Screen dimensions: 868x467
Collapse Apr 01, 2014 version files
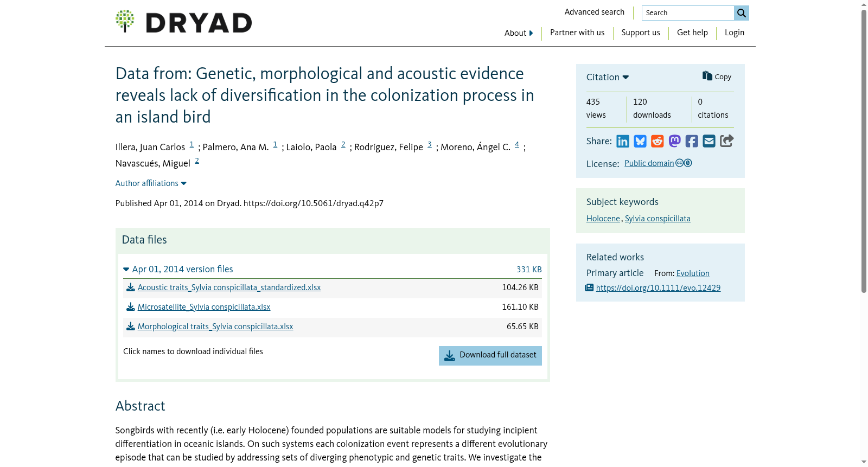coord(178,269)
